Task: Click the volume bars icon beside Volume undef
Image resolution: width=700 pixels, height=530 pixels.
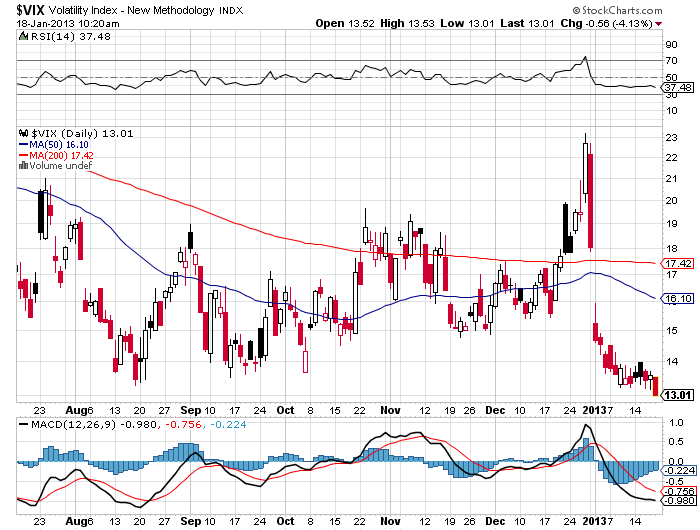Action: point(24,166)
